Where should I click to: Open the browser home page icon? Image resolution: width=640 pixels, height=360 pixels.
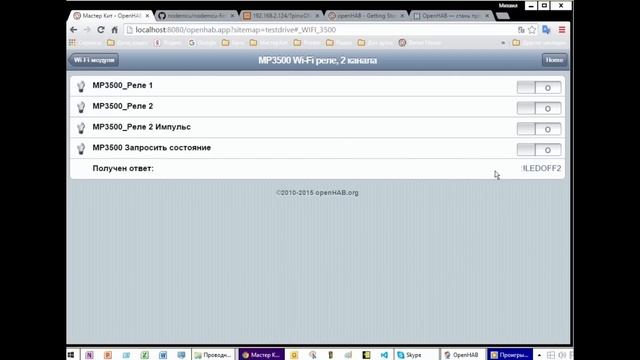(x=115, y=30)
